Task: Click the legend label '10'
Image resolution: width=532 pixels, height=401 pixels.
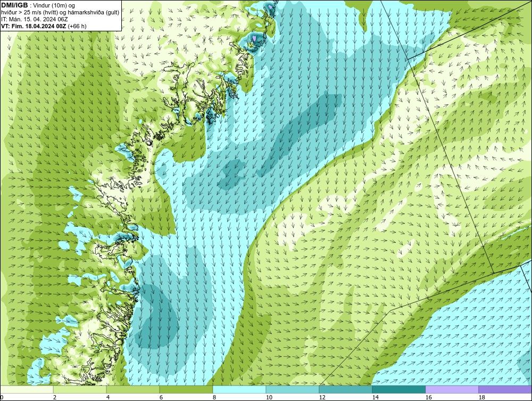Action: (269, 397)
